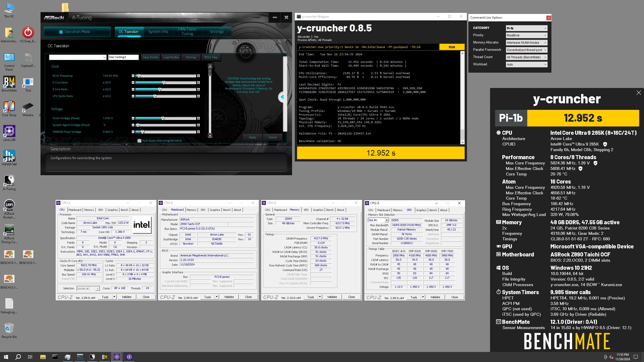This screenshot has width=644, height=362.
Task: Select the Operation Mode tab
Action: pyautogui.click(x=77, y=32)
